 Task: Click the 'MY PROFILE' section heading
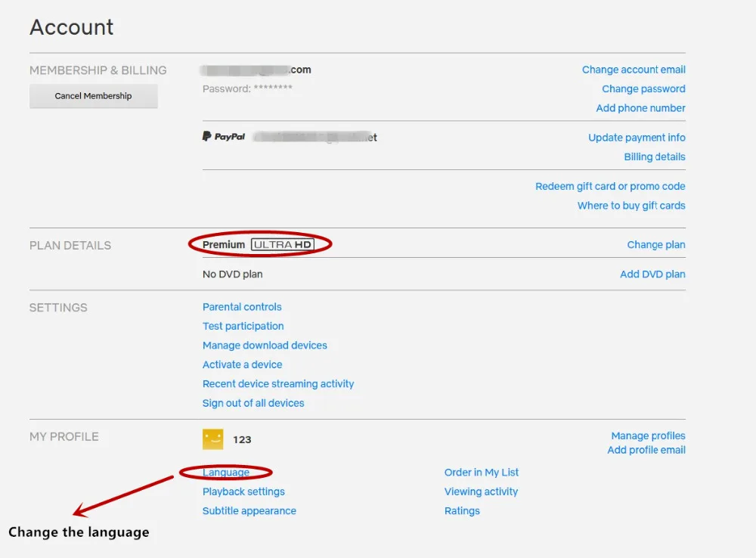(64, 437)
